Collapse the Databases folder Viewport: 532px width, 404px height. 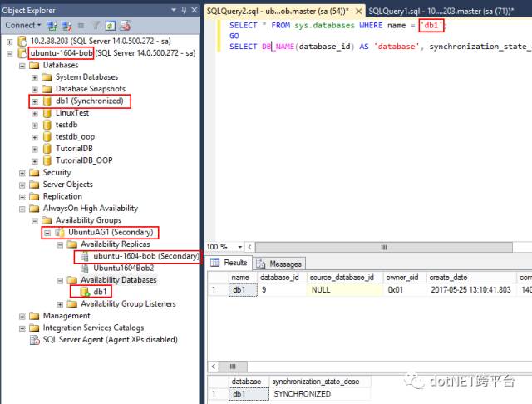tap(22, 66)
